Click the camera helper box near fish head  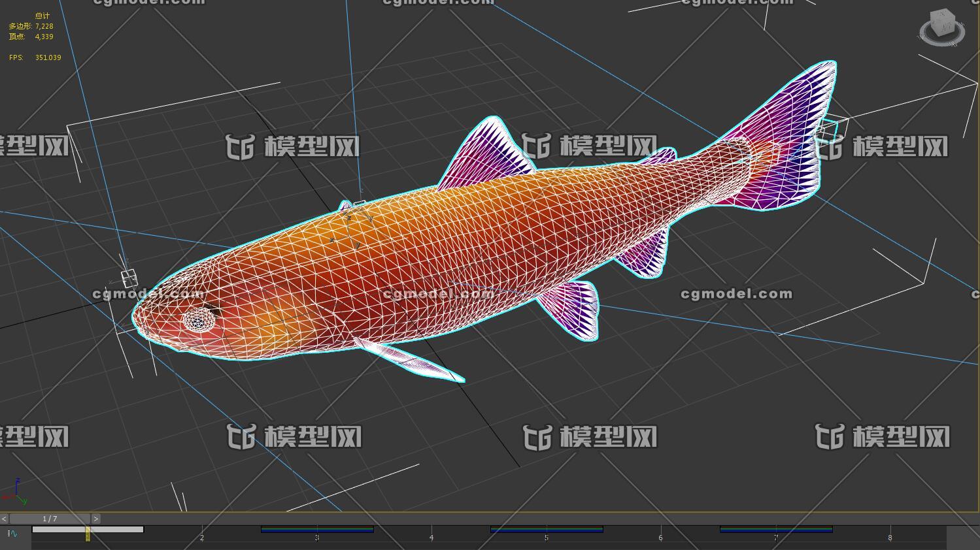(x=129, y=278)
